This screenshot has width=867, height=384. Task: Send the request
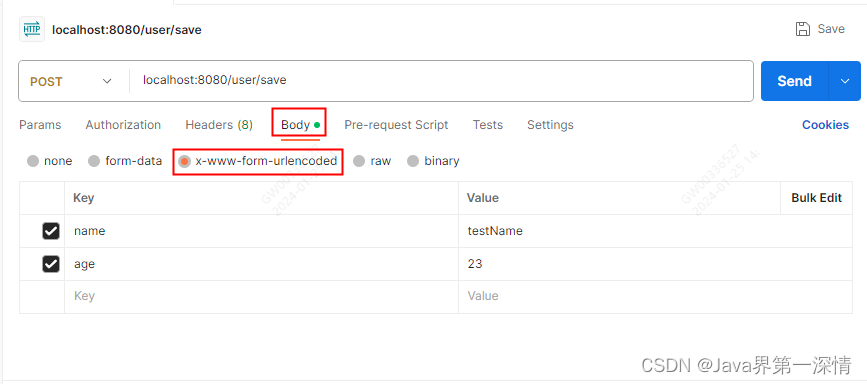click(794, 81)
